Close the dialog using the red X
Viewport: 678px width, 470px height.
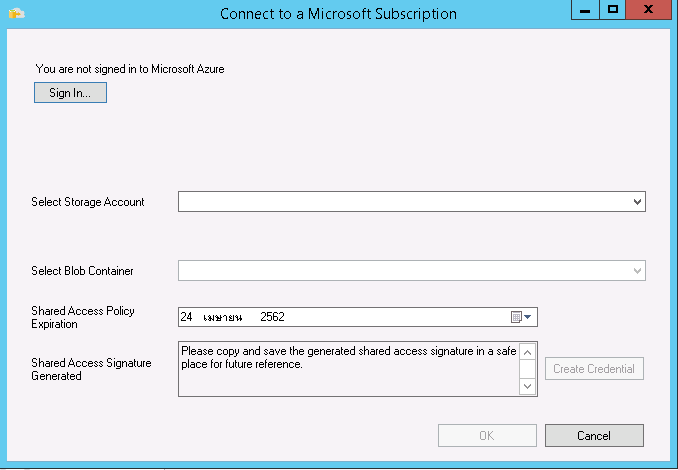[x=650, y=10]
